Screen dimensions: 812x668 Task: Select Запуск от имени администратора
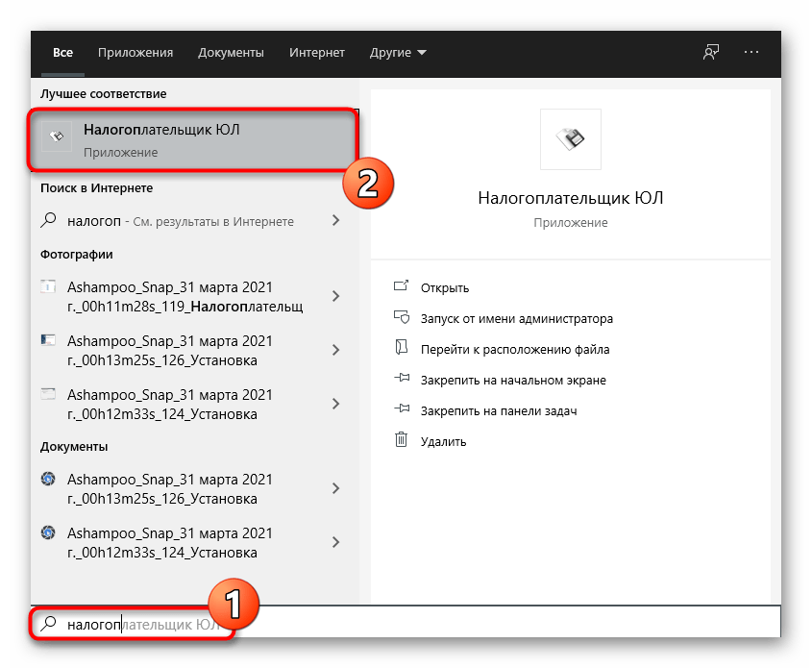tap(516, 318)
